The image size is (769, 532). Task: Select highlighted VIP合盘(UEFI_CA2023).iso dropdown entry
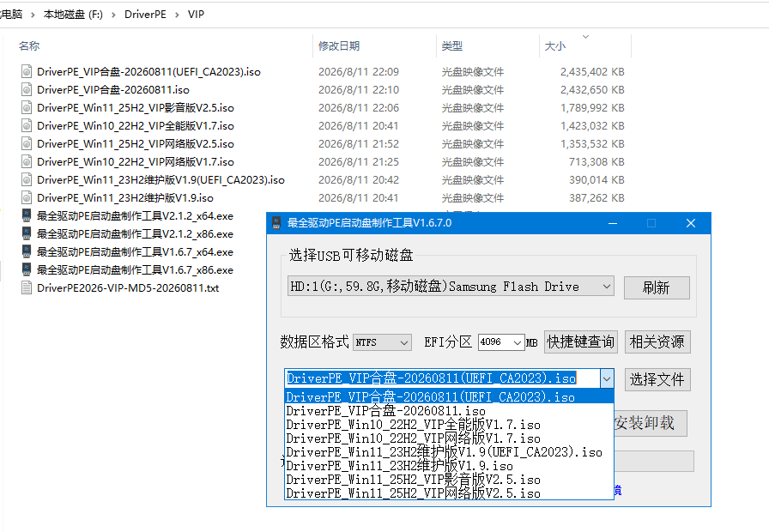click(x=449, y=397)
